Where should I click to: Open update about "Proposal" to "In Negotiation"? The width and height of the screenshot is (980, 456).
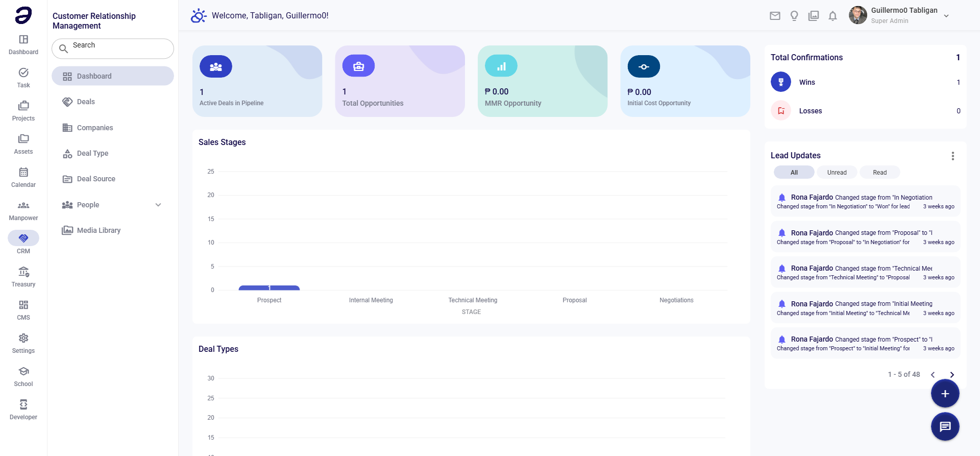(866, 237)
